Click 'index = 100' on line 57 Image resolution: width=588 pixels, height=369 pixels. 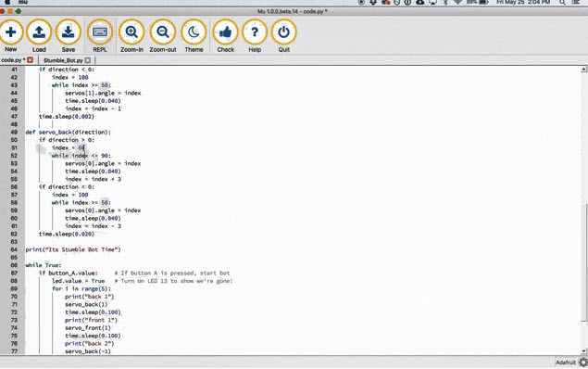(70, 195)
